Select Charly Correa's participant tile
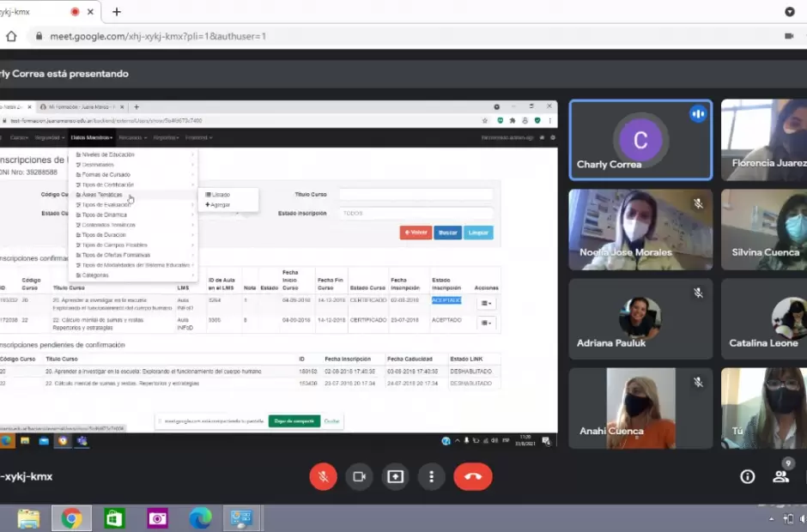The image size is (807, 532). pos(640,141)
